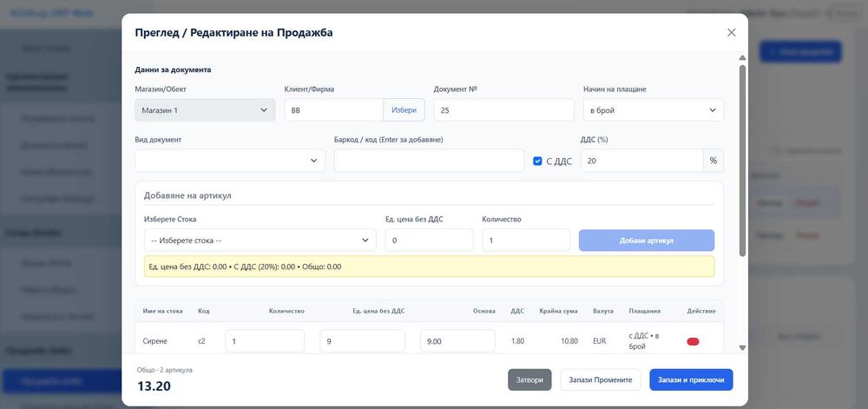The height and width of the screenshot is (409, 868).
Task: Click Запази и приключи button
Action: pos(691,380)
